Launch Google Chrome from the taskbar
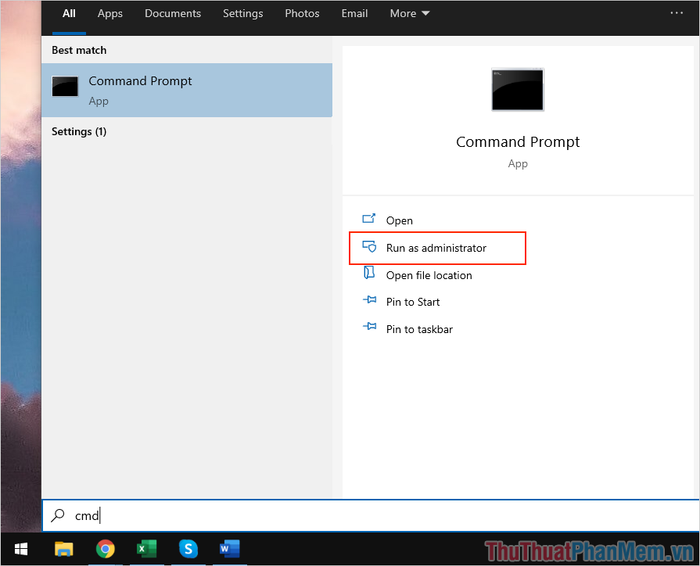 105,549
